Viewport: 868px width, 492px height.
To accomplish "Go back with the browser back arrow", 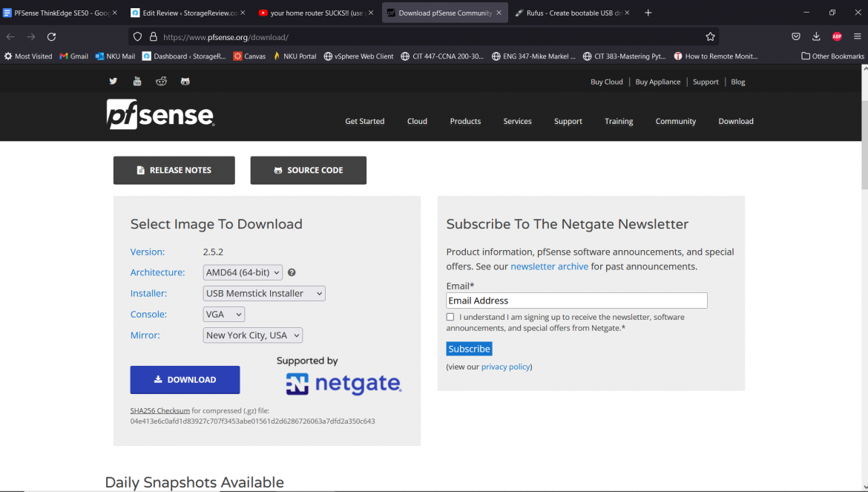I will pyautogui.click(x=10, y=36).
